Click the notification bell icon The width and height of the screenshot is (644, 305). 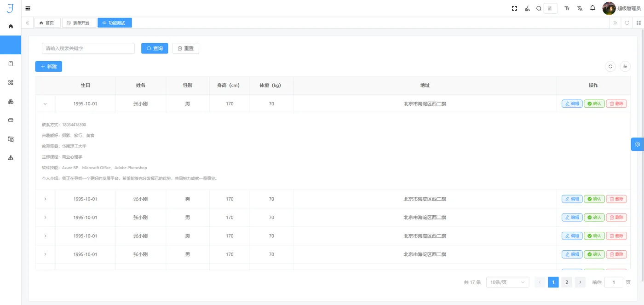592,8
